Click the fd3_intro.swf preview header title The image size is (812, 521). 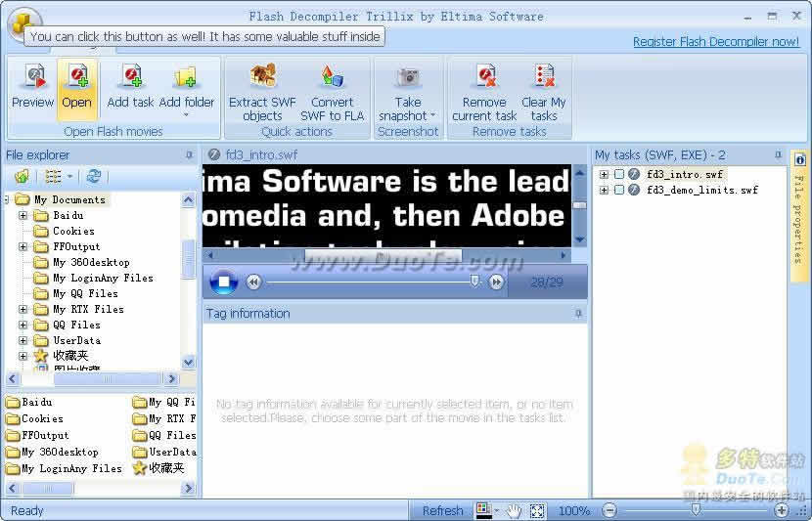[x=261, y=154]
